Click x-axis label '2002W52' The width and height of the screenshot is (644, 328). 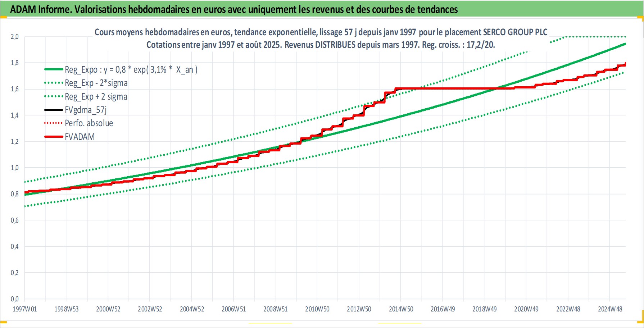click(150, 309)
